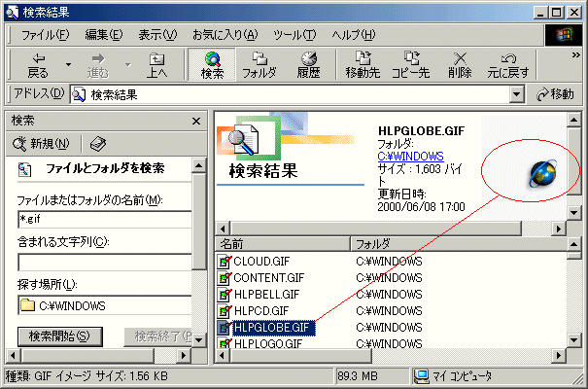Open the お気に入り(A) menu

click(225, 35)
